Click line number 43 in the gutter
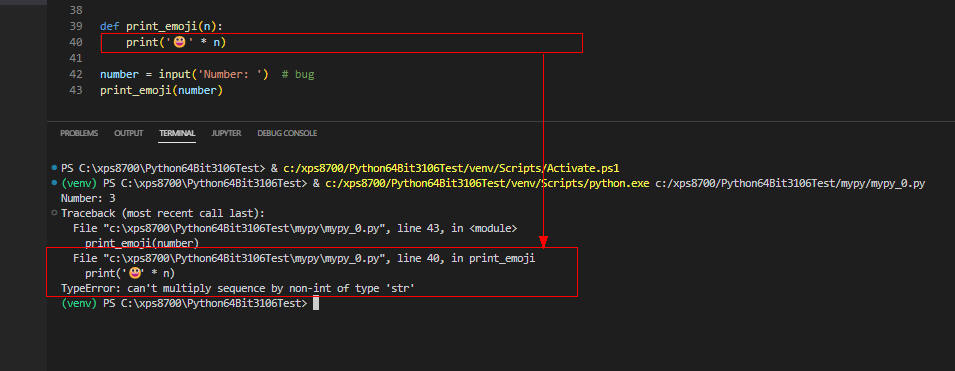Viewport: 955px width, 371px height. (76, 90)
